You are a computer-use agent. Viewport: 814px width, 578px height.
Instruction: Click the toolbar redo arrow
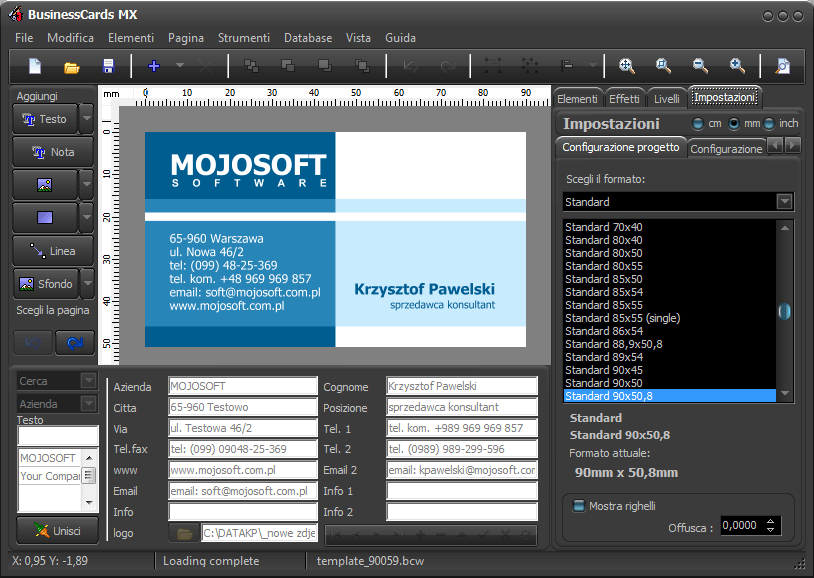pyautogui.click(x=447, y=66)
